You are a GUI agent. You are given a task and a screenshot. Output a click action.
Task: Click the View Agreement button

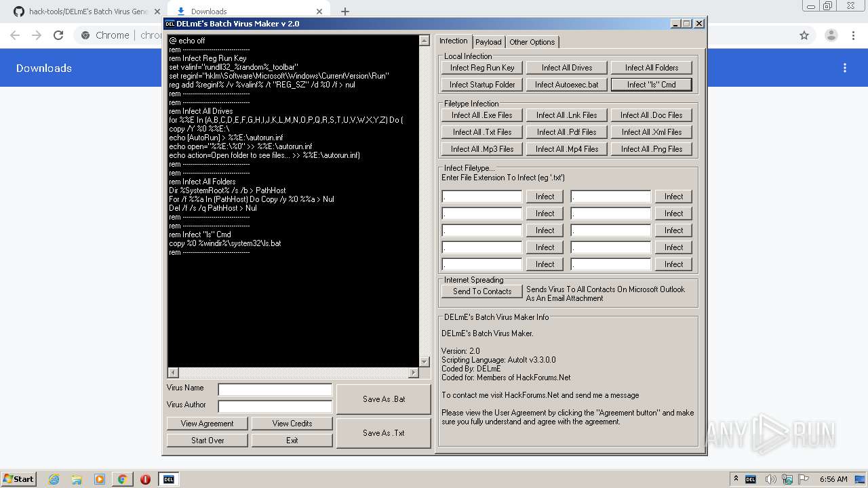coord(208,424)
